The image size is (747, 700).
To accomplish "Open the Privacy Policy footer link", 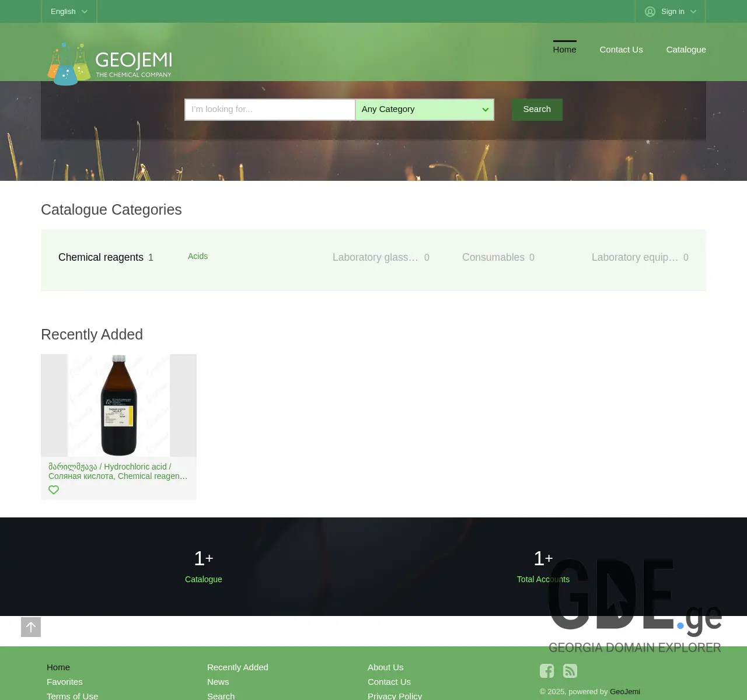I will [x=395, y=695].
